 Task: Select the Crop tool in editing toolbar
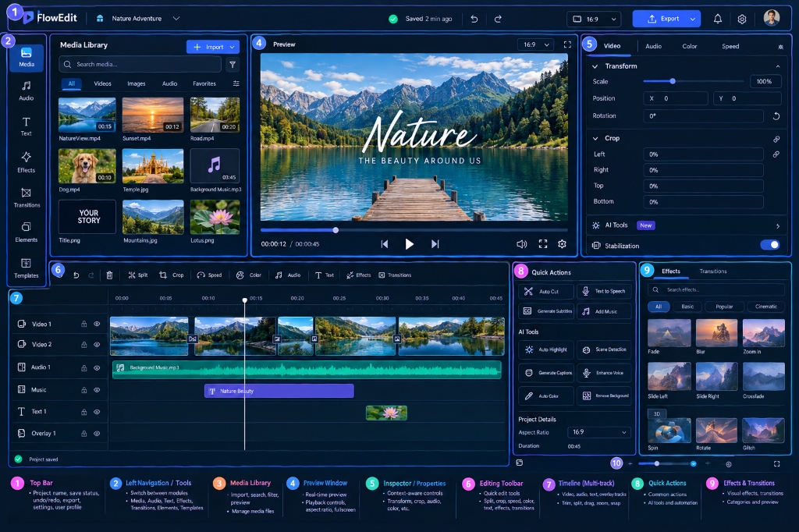click(171, 275)
